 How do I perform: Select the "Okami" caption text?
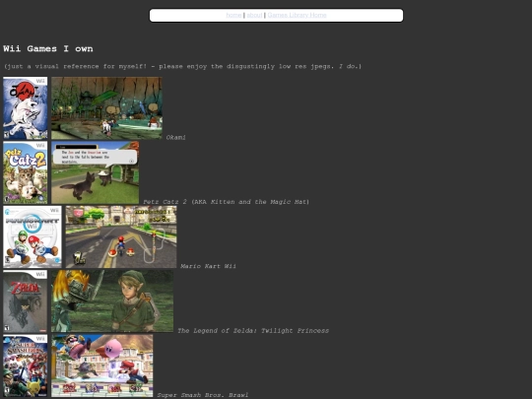coord(175,137)
